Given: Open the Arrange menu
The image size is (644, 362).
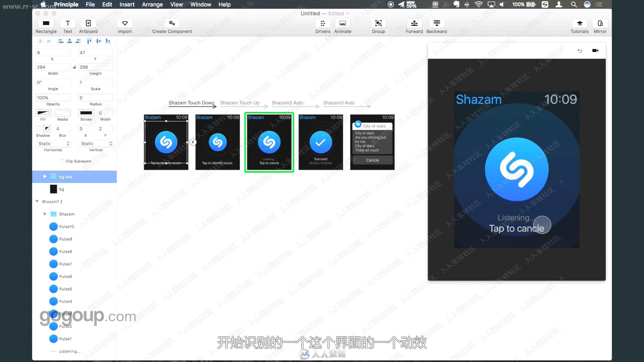Looking at the screenshot, I should click(152, 5).
